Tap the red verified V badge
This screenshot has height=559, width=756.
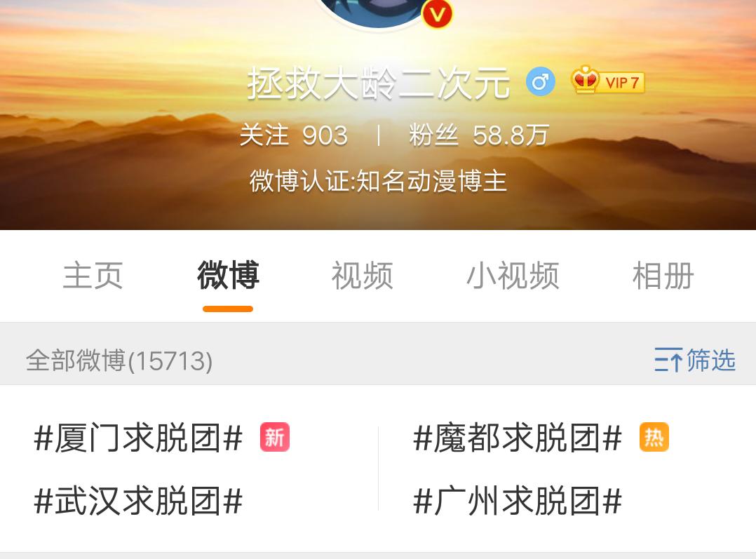(438, 14)
